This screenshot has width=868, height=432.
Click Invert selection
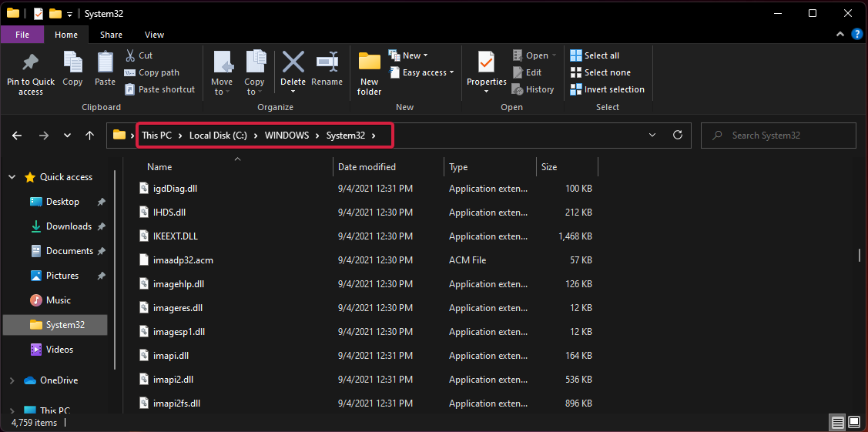coord(607,89)
